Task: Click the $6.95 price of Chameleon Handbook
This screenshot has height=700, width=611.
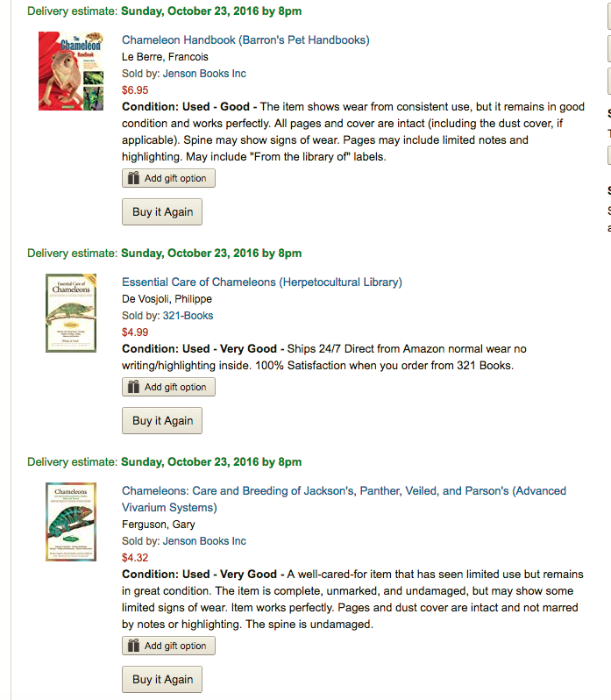Action: click(x=135, y=89)
